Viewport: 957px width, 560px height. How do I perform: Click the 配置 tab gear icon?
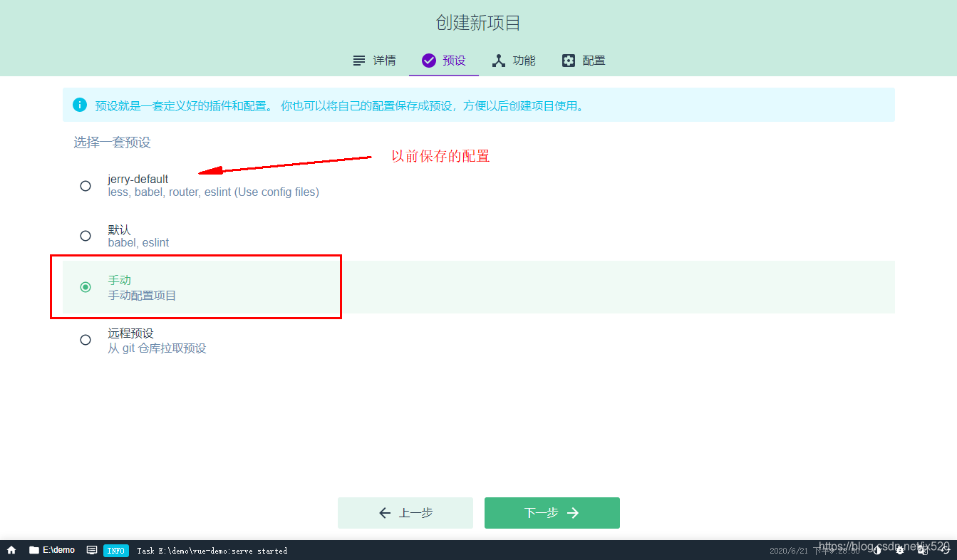point(568,61)
